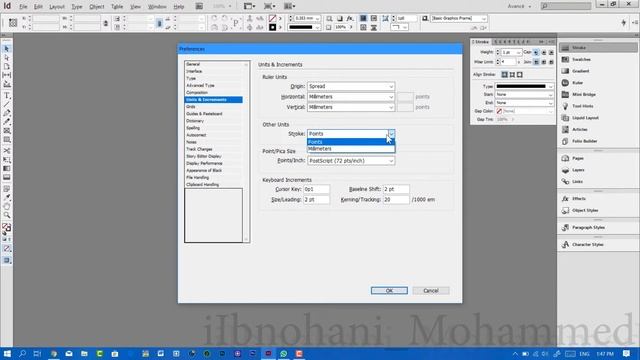Open the Windows Start menu

[x=7, y=353]
